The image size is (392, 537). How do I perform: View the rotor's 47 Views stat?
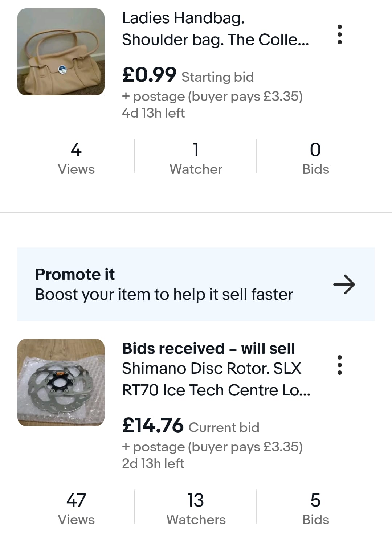pyautogui.click(x=76, y=509)
